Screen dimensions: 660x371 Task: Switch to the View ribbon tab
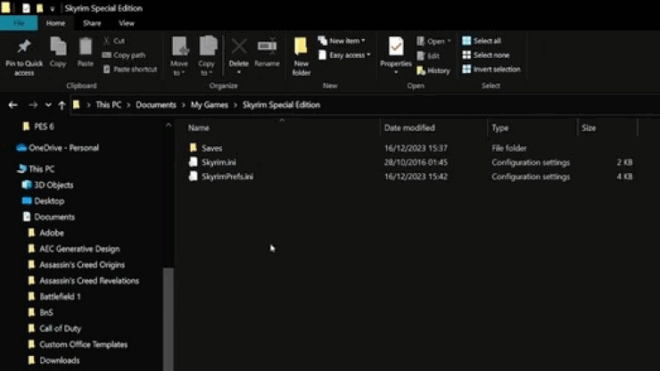[x=126, y=23]
